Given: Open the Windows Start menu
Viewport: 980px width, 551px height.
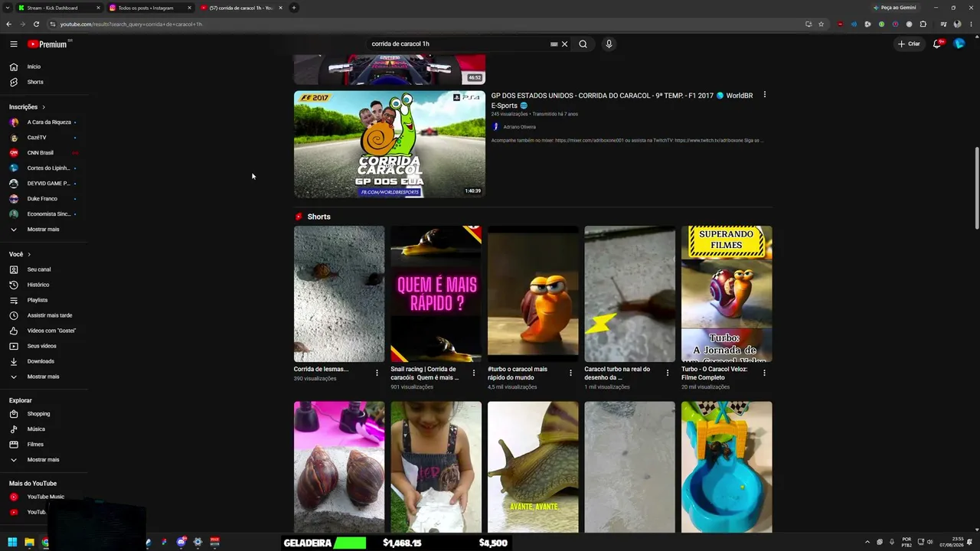Looking at the screenshot, I should (x=12, y=543).
